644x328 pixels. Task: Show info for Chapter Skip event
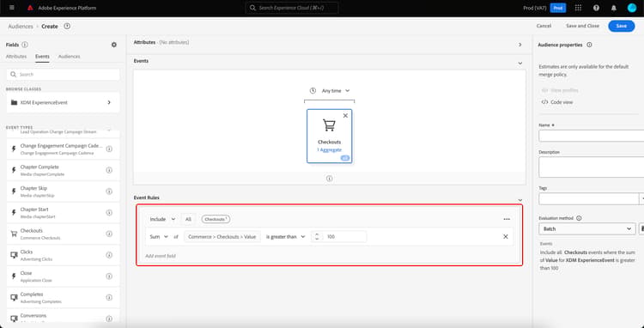pos(109,191)
